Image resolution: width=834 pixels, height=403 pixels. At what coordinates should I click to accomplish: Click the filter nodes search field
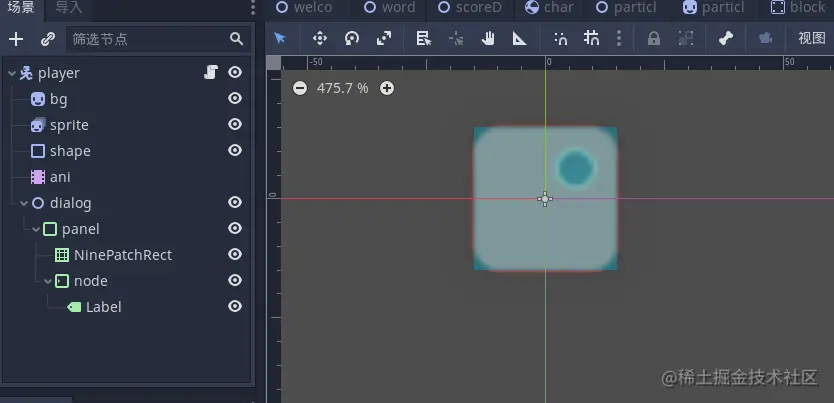point(159,39)
